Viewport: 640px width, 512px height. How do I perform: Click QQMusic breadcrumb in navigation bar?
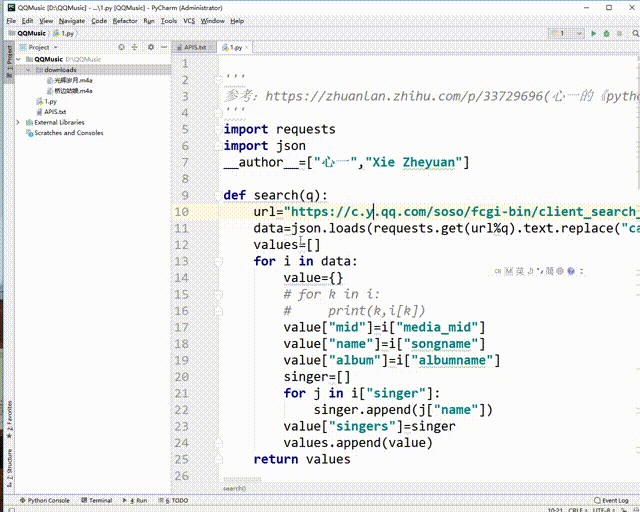click(28, 33)
